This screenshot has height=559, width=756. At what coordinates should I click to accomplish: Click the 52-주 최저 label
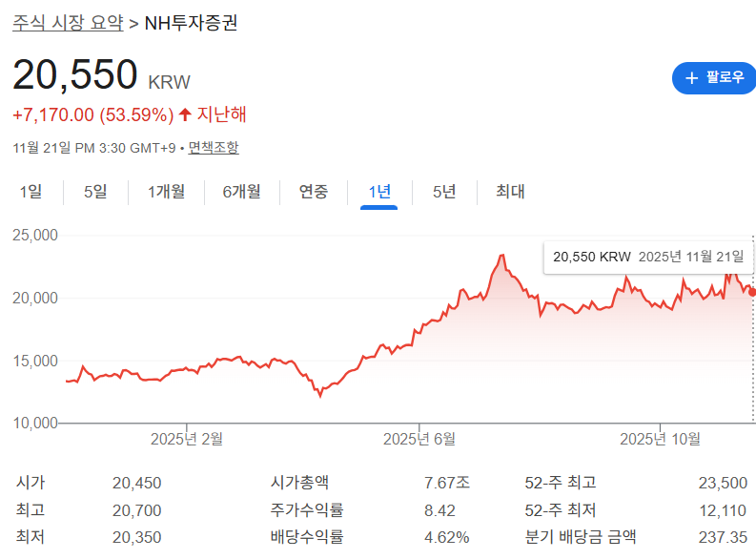coord(561,509)
